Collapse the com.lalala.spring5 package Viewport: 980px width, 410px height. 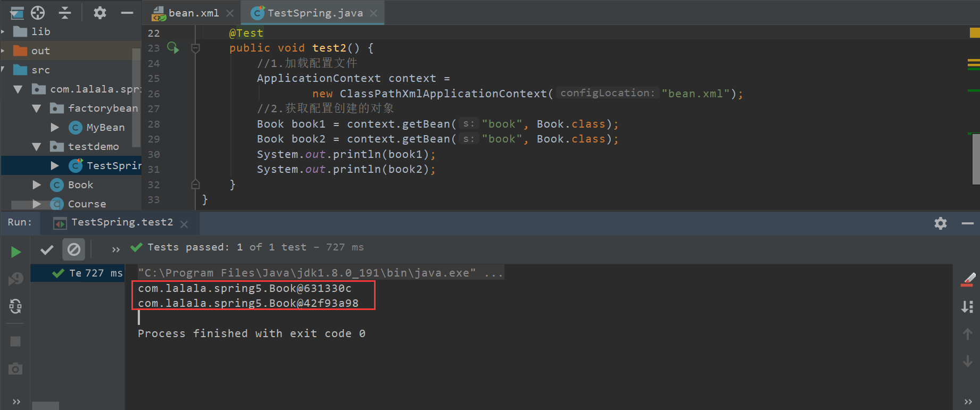click(18, 89)
